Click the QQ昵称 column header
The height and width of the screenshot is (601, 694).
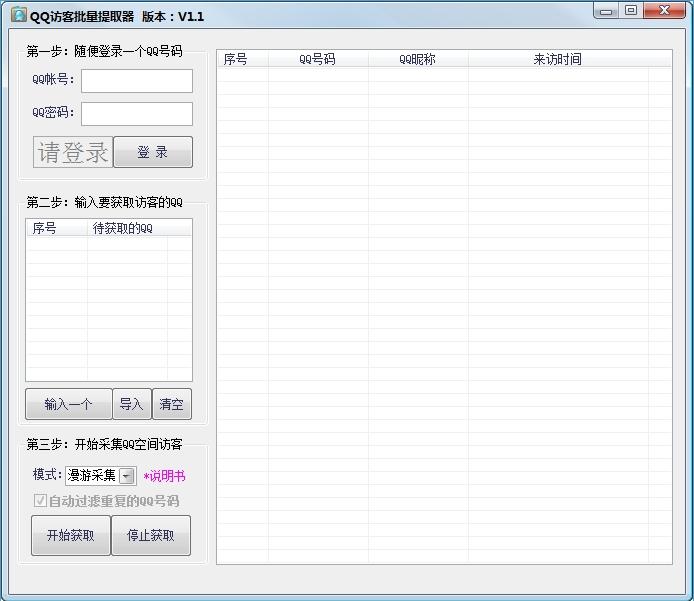[418, 59]
